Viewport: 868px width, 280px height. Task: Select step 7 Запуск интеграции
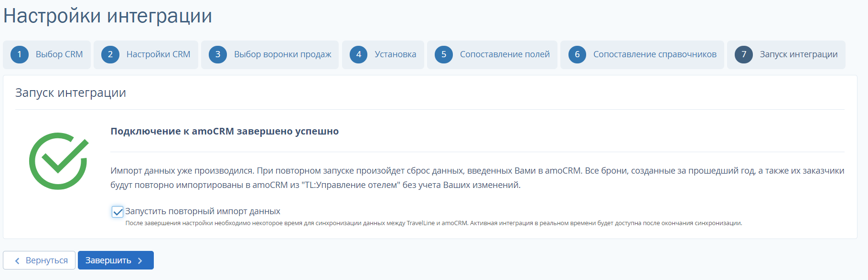pyautogui.click(x=786, y=55)
